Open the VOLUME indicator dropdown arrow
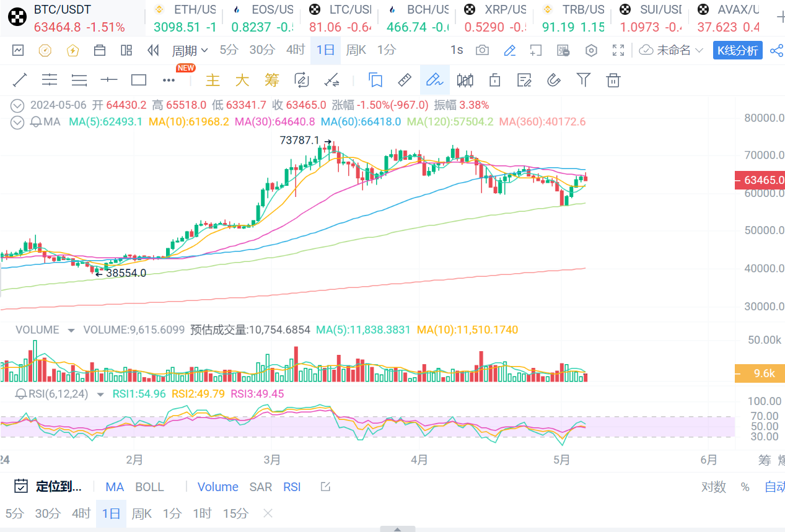Screen dimensions: 785x532 (71, 330)
